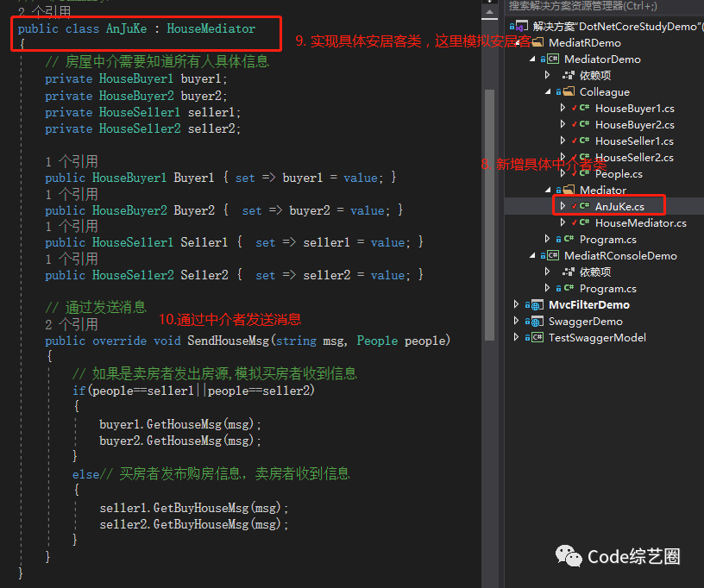Click the references CodeLens above AnJuKe class

click(45, 10)
